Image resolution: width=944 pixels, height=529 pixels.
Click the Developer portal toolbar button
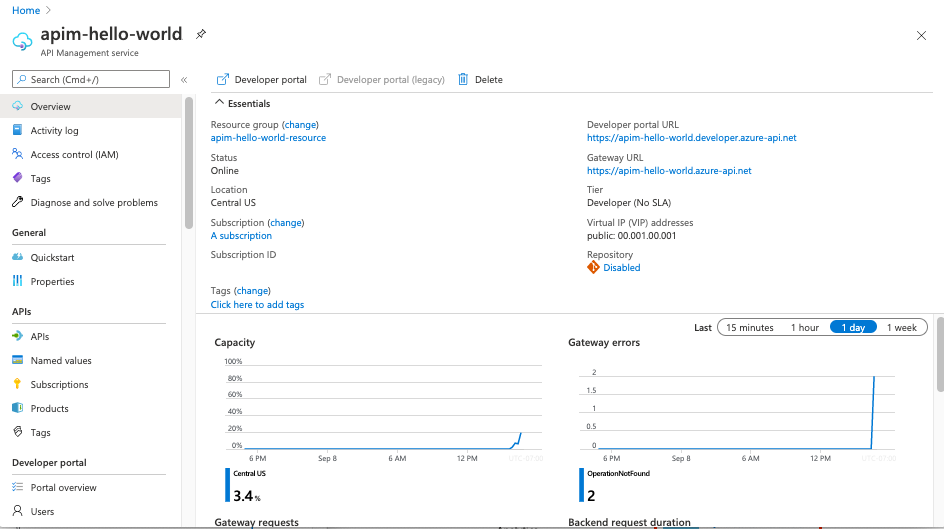tap(261, 79)
